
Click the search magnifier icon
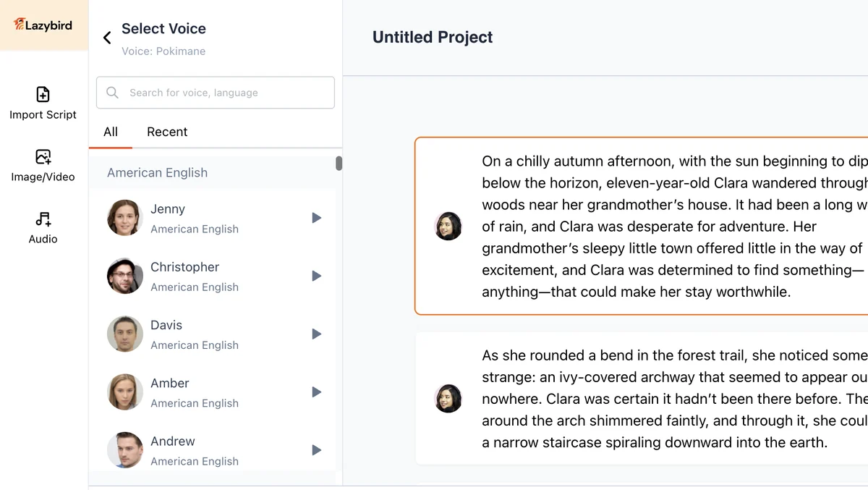point(112,93)
